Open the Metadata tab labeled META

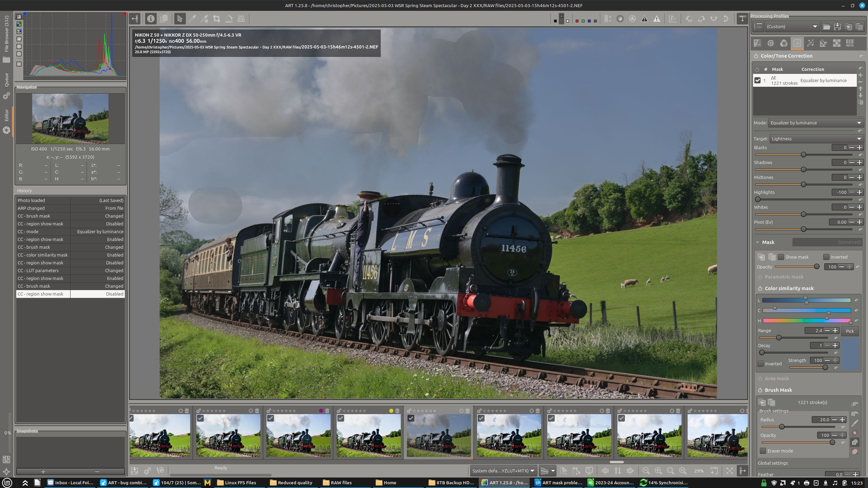[850, 43]
